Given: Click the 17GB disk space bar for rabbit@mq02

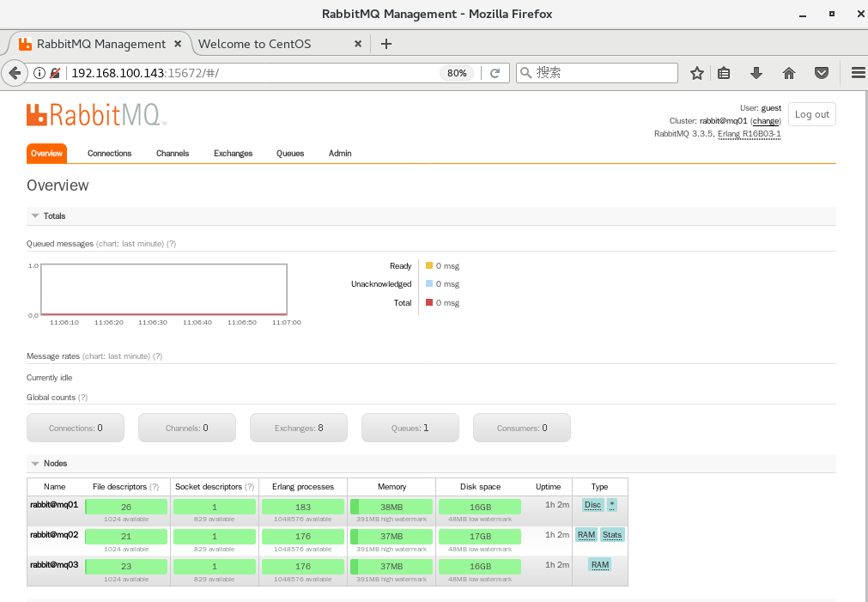Looking at the screenshot, I should point(480,536).
